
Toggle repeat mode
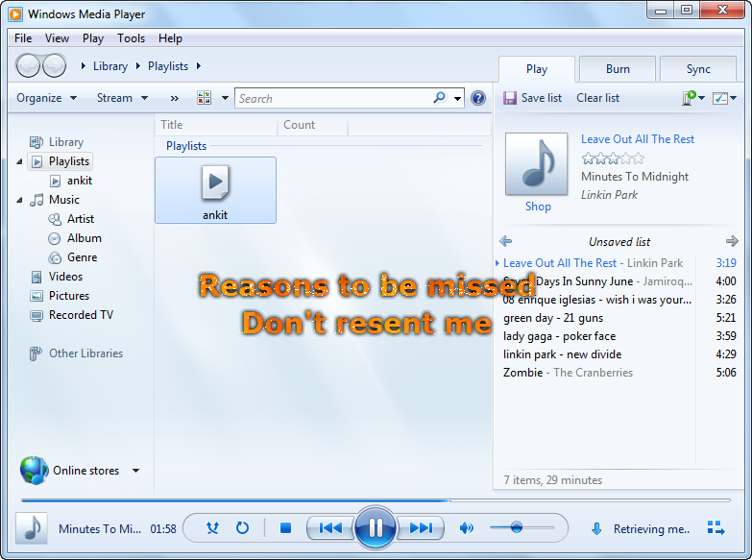[242, 528]
